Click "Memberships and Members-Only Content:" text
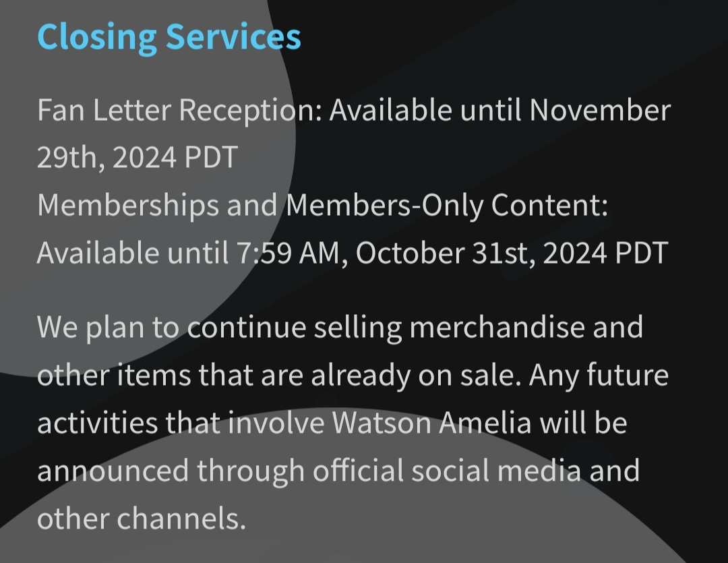This screenshot has width=728, height=563. pos(323,206)
